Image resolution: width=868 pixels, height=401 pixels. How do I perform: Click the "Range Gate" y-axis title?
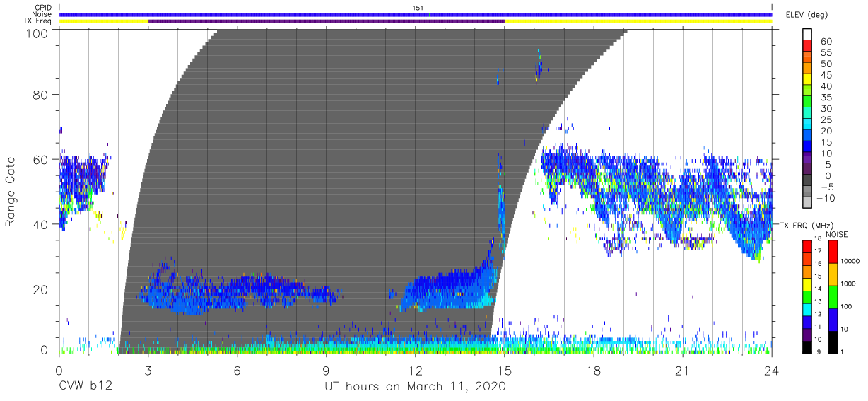(11, 192)
